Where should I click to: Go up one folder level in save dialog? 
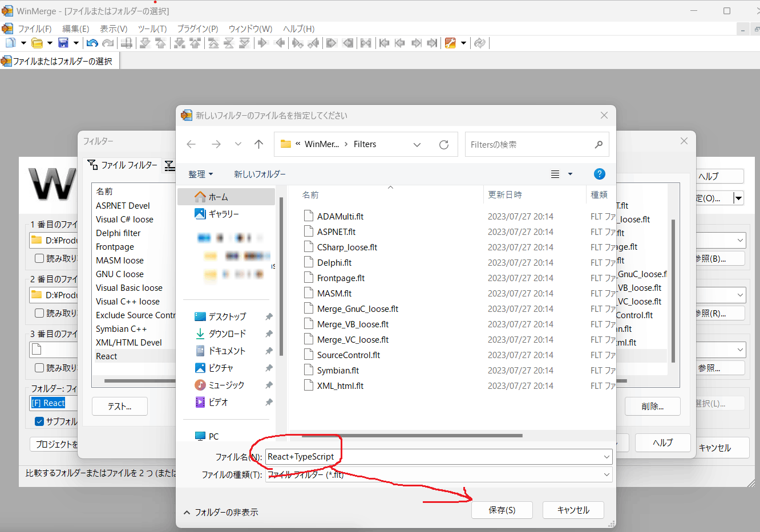pyautogui.click(x=258, y=144)
